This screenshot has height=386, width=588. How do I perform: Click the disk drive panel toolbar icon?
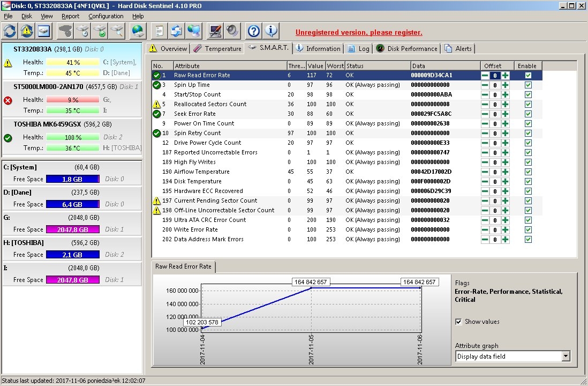point(44,31)
